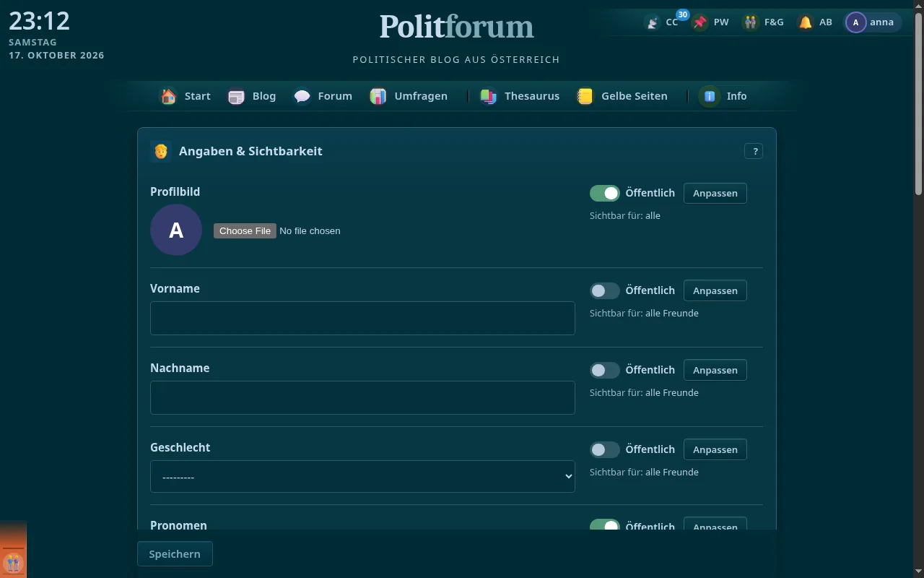
Task: Click Anpassen next to Nachname
Action: [715, 370]
